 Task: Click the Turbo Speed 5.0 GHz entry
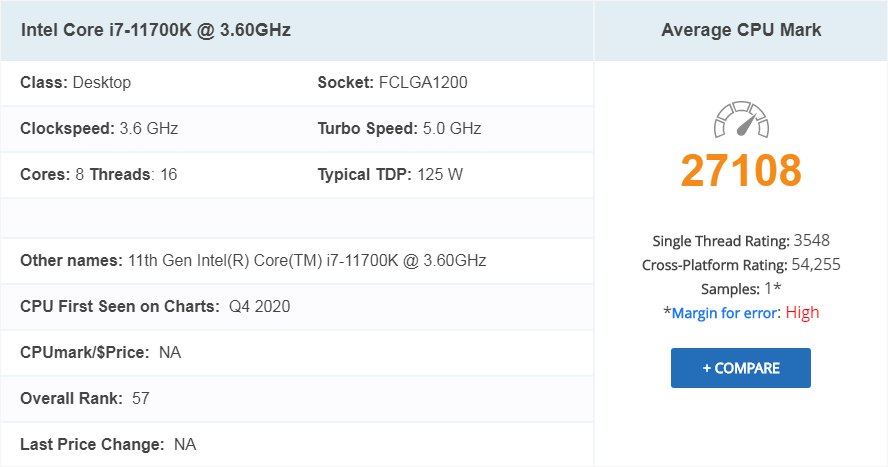(399, 128)
